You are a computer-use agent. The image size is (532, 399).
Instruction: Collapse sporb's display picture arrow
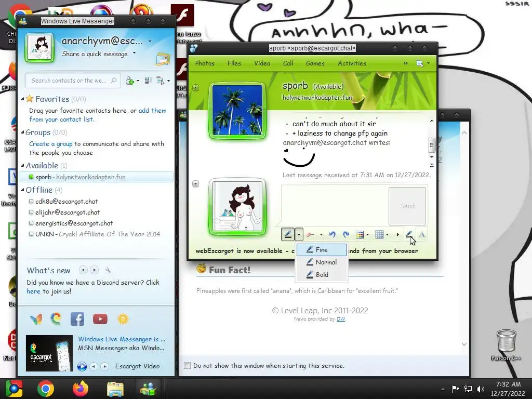[x=195, y=87]
